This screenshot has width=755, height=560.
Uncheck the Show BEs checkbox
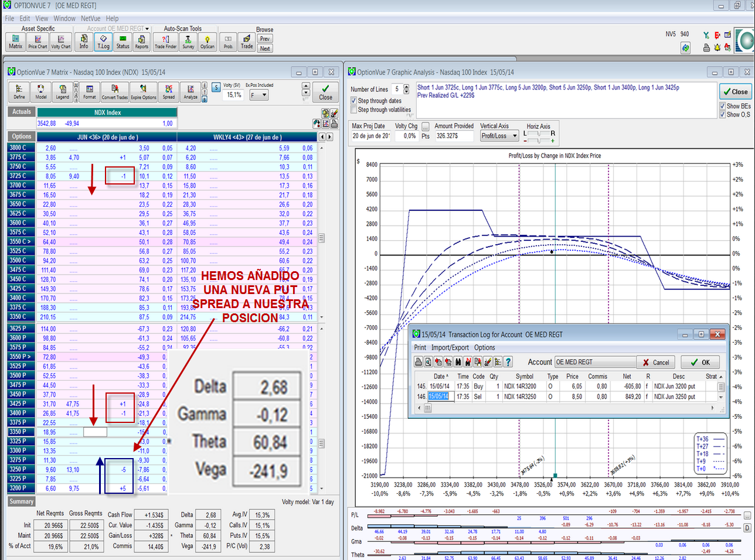[723, 106]
